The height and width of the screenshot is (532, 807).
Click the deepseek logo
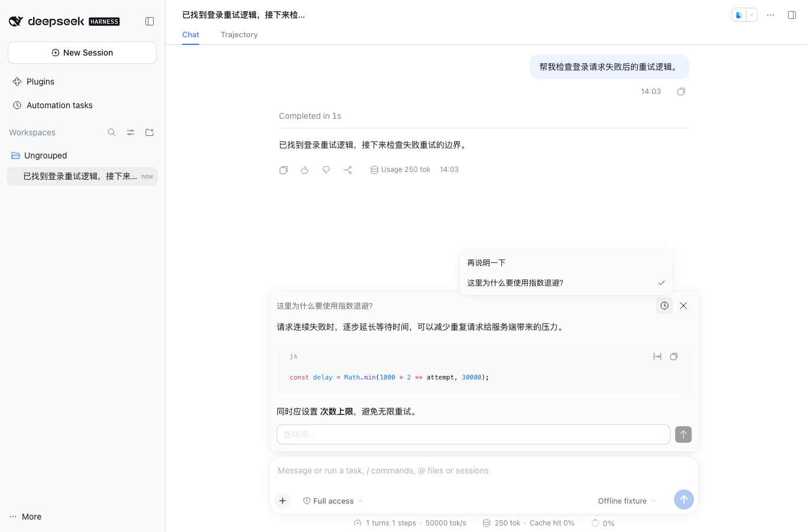click(64, 21)
